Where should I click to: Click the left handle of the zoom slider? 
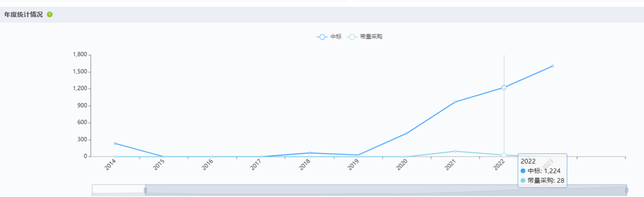click(x=145, y=190)
